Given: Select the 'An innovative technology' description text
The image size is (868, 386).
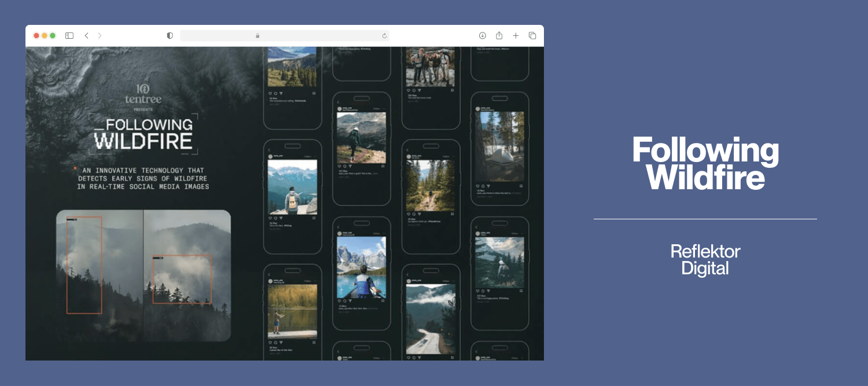Looking at the screenshot, I should 143,179.
